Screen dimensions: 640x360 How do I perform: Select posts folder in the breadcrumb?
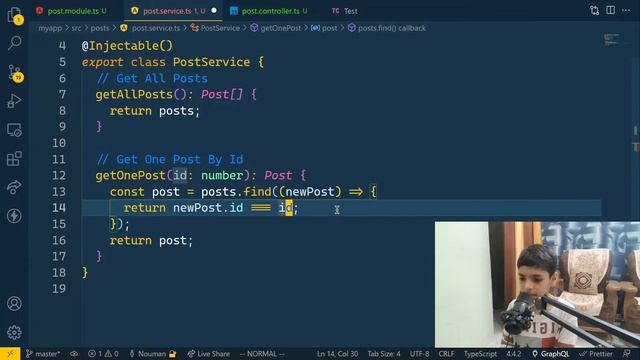[100, 28]
